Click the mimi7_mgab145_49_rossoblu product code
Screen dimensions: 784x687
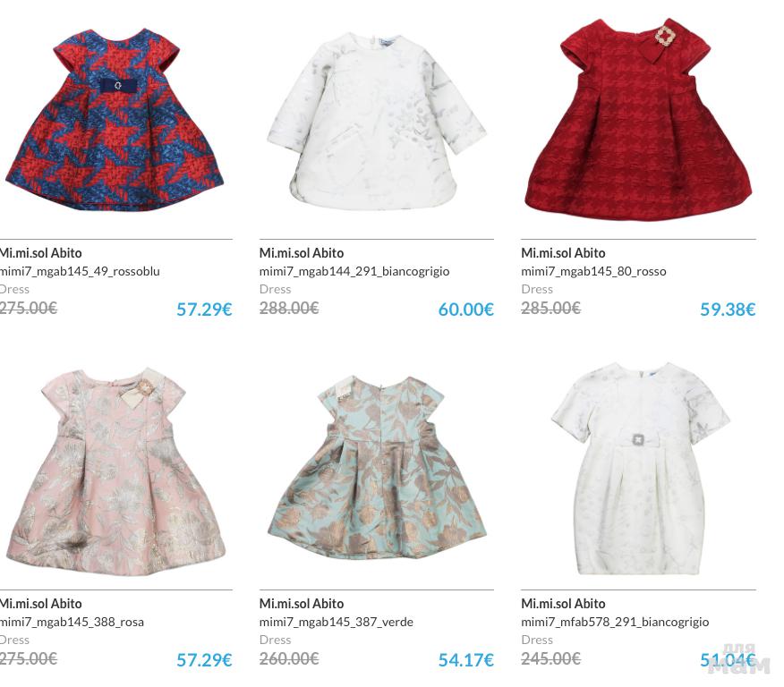[x=79, y=271]
